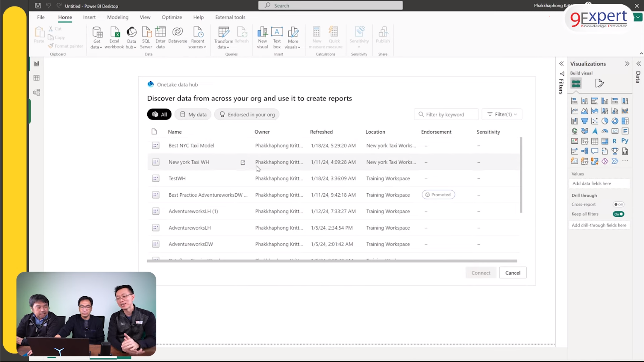The image size is (644, 362).
Task: Open the Filter(1) dropdown
Action: tap(502, 114)
